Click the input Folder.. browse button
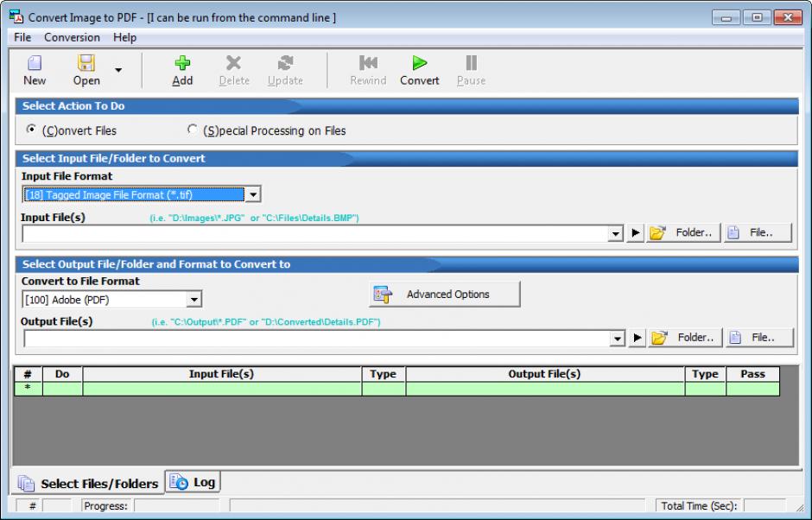Image resolution: width=812 pixels, height=520 pixels. pyautogui.click(x=684, y=233)
